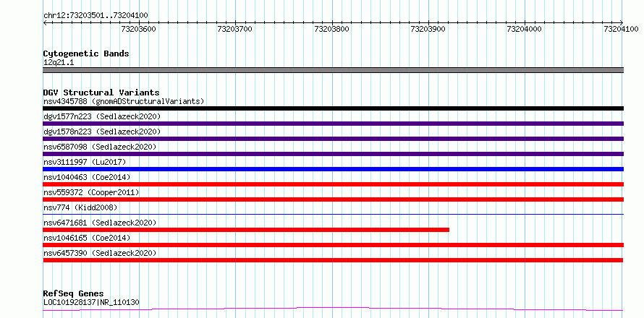This screenshot has height=318, width=644.
Task: Select dgv1577n223 (Sedlazeck2020) label
Action: 102,116
